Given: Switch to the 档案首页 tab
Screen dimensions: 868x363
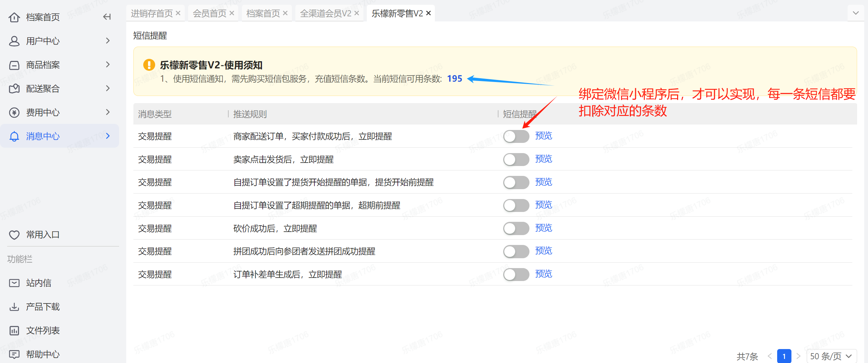Looking at the screenshot, I should click(x=263, y=13).
